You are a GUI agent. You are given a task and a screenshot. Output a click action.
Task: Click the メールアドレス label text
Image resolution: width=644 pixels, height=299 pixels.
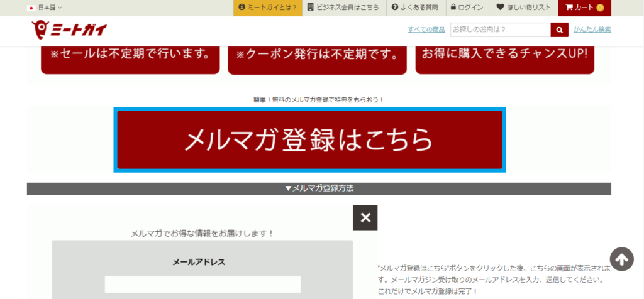point(199,263)
